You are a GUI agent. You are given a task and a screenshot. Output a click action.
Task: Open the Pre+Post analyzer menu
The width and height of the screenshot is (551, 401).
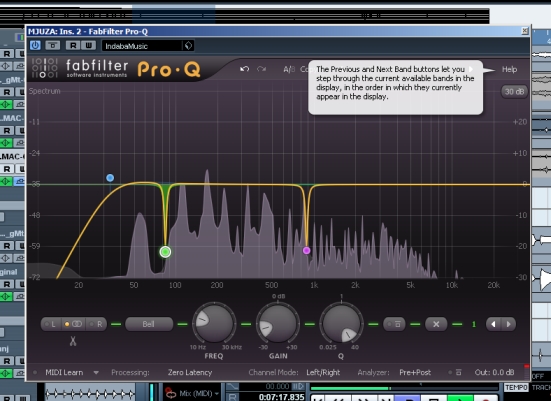(415, 372)
